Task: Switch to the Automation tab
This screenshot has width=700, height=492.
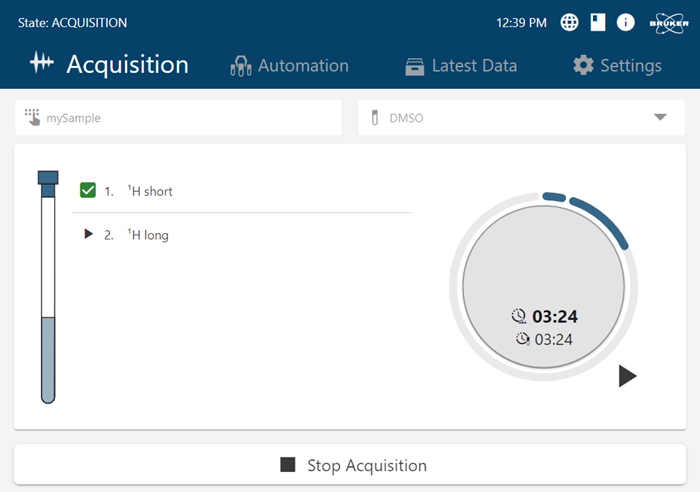Action: pyautogui.click(x=290, y=66)
